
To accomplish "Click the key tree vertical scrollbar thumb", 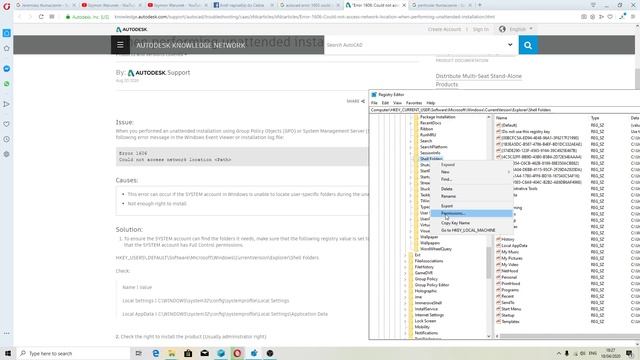I will click(489, 263).
